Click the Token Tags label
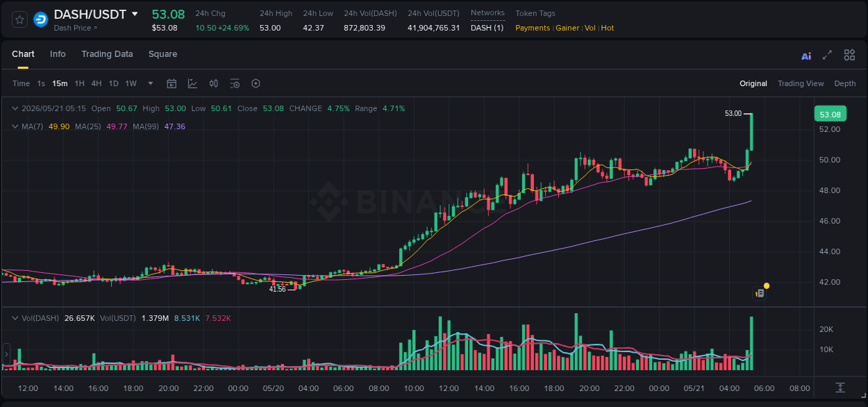This screenshot has width=868, height=407. pyautogui.click(x=535, y=13)
